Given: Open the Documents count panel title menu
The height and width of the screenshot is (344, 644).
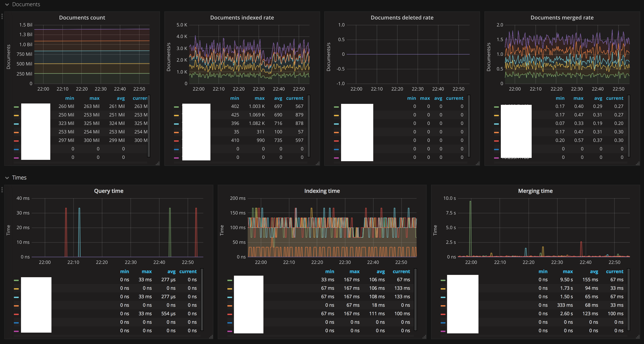Looking at the screenshot, I should [82, 18].
